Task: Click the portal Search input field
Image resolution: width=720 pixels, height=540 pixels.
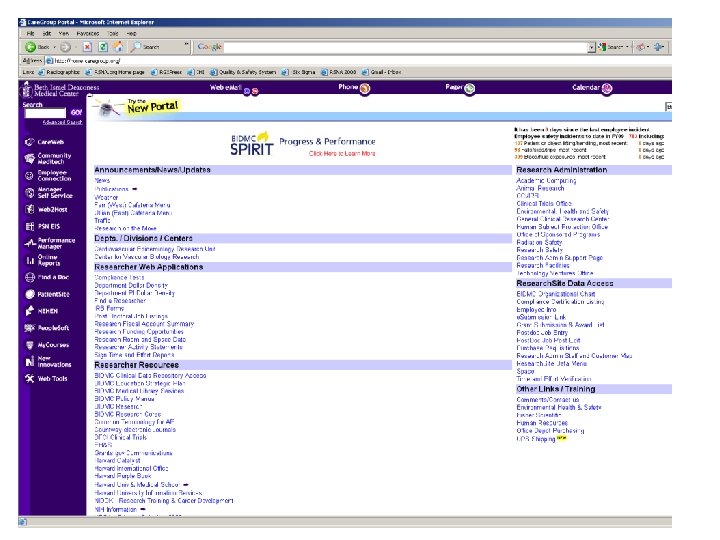Action: pyautogui.click(x=45, y=113)
